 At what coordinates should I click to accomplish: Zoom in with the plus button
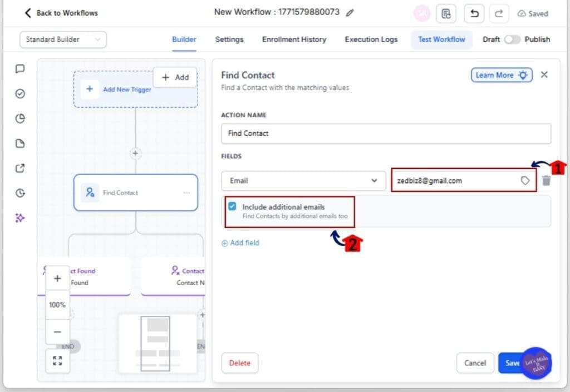click(x=57, y=279)
